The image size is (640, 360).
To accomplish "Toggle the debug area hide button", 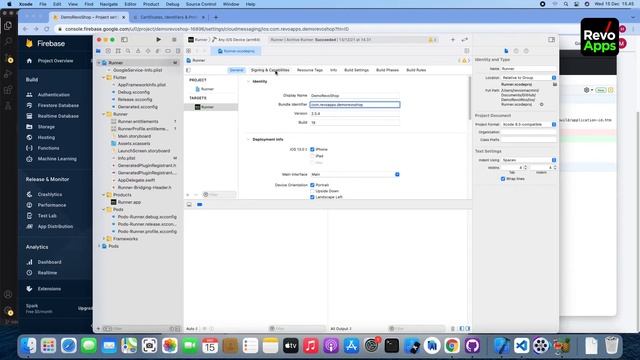I will point(189,204).
